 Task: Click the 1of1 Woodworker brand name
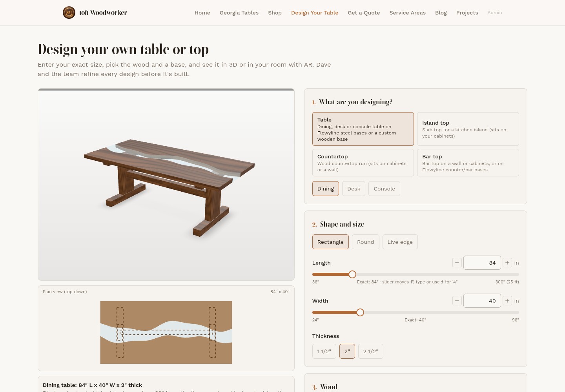point(103,13)
